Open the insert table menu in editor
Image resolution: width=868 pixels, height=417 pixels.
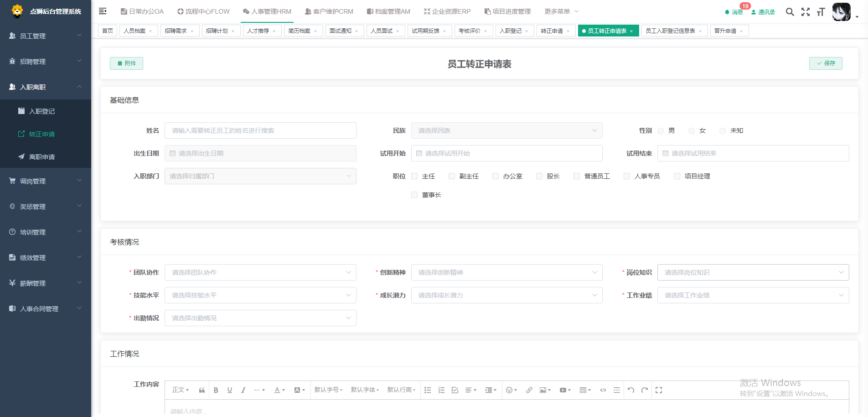click(x=585, y=390)
